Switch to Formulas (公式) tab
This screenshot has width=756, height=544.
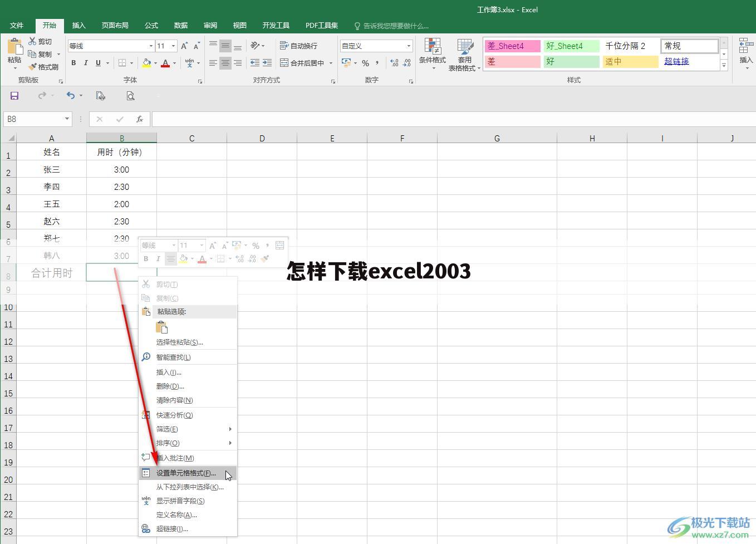[151, 26]
